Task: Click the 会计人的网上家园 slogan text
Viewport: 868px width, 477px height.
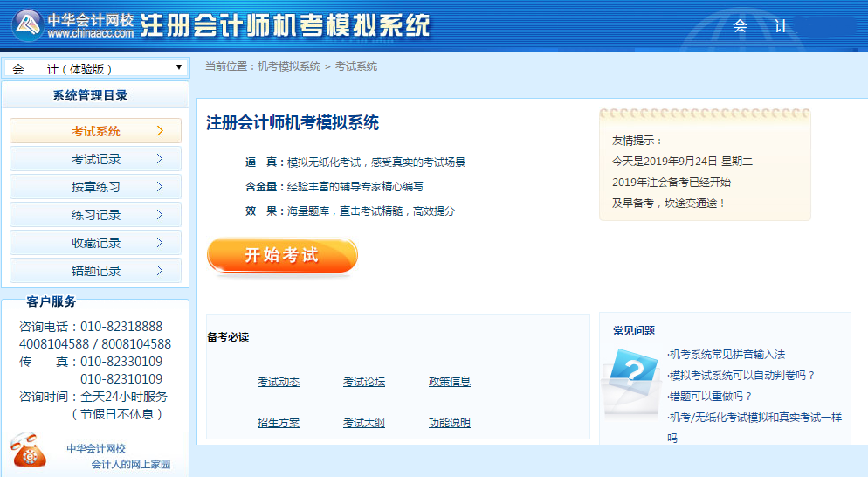Action: click(x=131, y=464)
